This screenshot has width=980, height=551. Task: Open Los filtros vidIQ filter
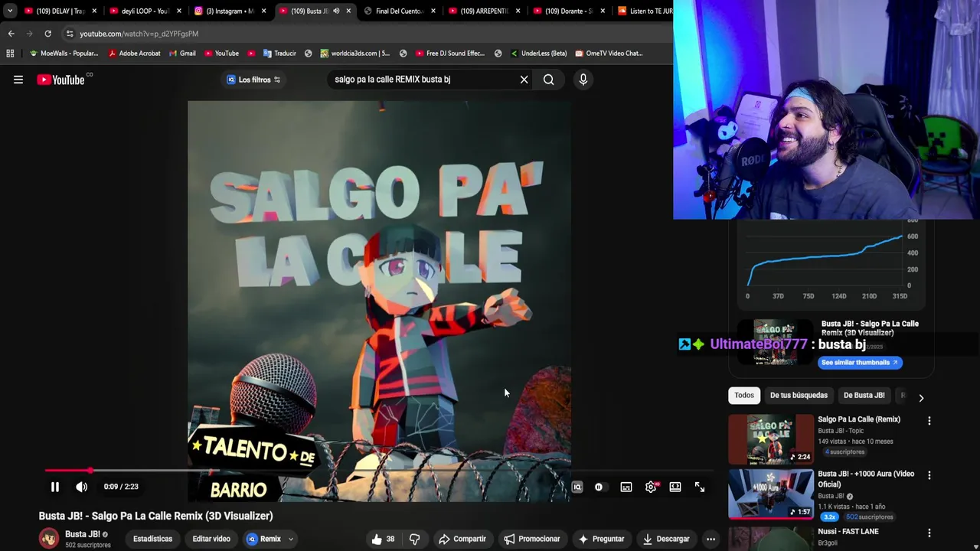[x=253, y=80]
